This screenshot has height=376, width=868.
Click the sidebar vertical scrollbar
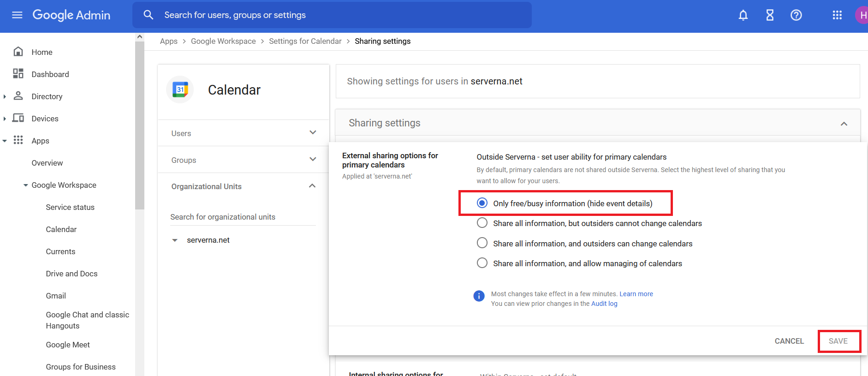(139, 125)
